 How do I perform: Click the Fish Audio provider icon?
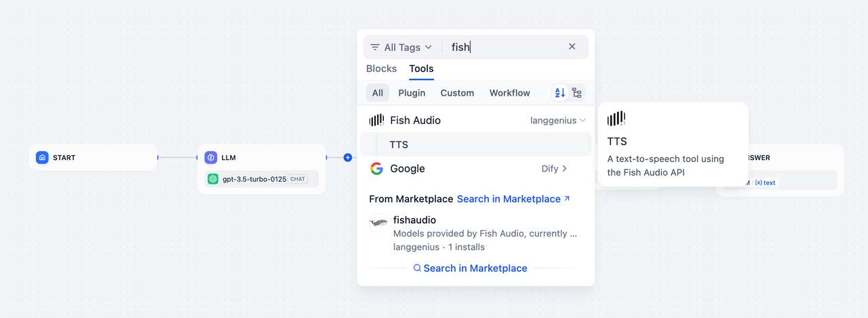(376, 120)
